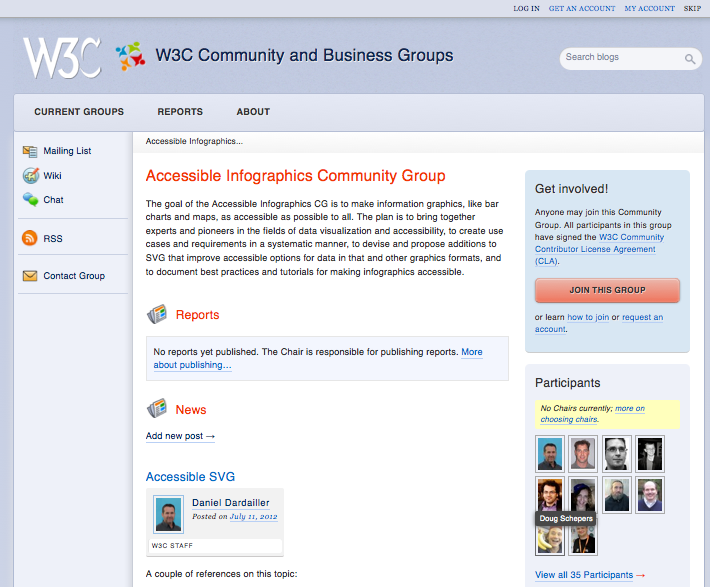
Task: Click the Chat speech bubble icon
Action: tap(30, 200)
